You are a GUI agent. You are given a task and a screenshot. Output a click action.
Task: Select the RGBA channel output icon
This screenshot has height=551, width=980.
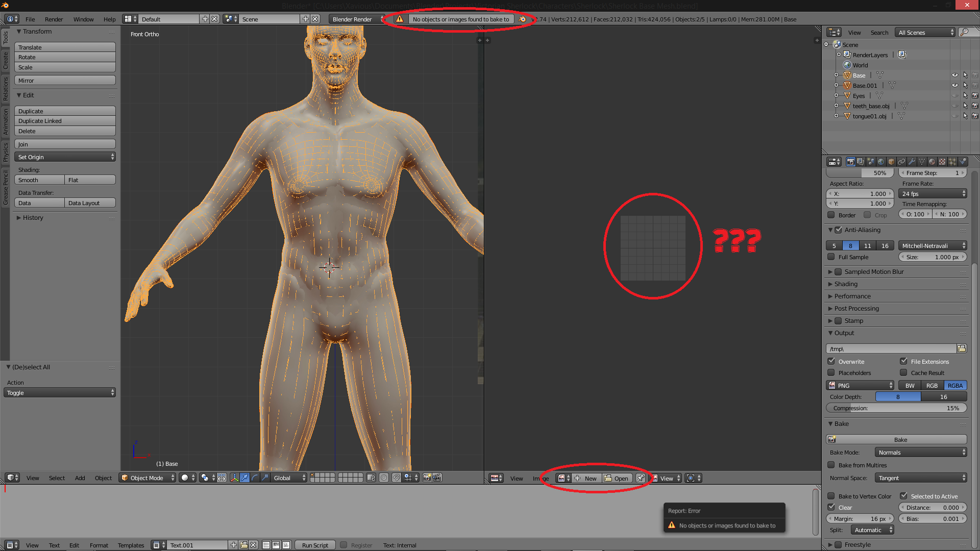(x=955, y=385)
